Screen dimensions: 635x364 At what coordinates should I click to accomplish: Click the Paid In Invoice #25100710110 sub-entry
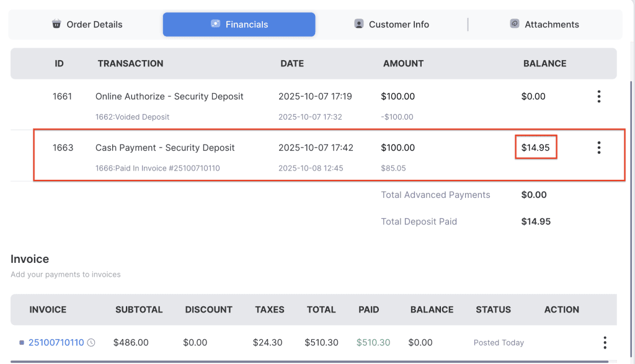pyautogui.click(x=158, y=168)
